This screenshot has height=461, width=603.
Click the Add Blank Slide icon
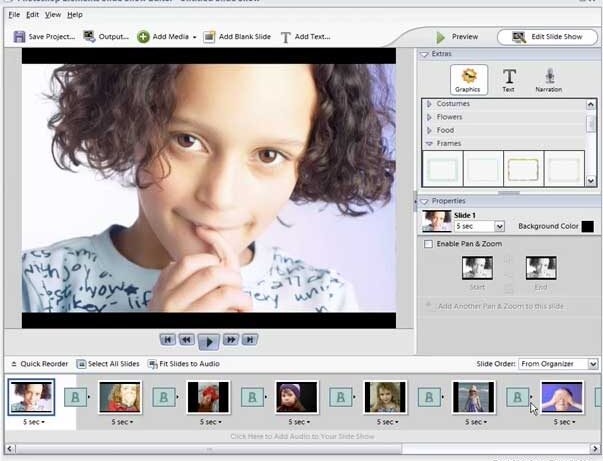209,37
